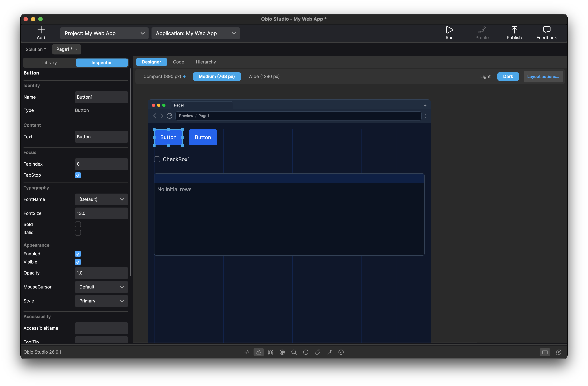Click the Opacity input field
The image size is (588, 386).
coord(101,273)
